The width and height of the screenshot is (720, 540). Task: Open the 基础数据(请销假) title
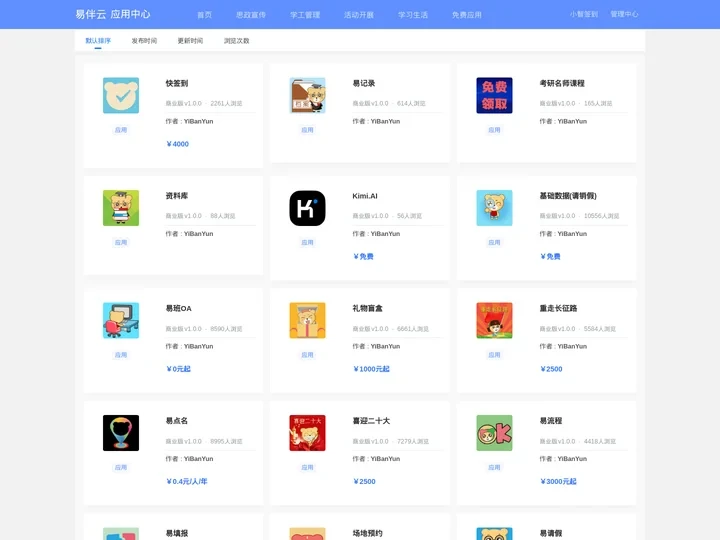point(568,196)
